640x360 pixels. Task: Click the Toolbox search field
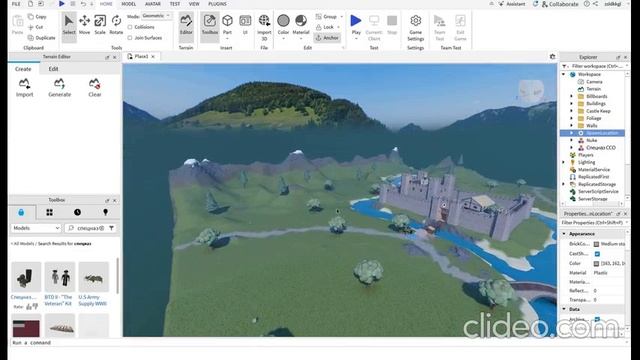85,228
